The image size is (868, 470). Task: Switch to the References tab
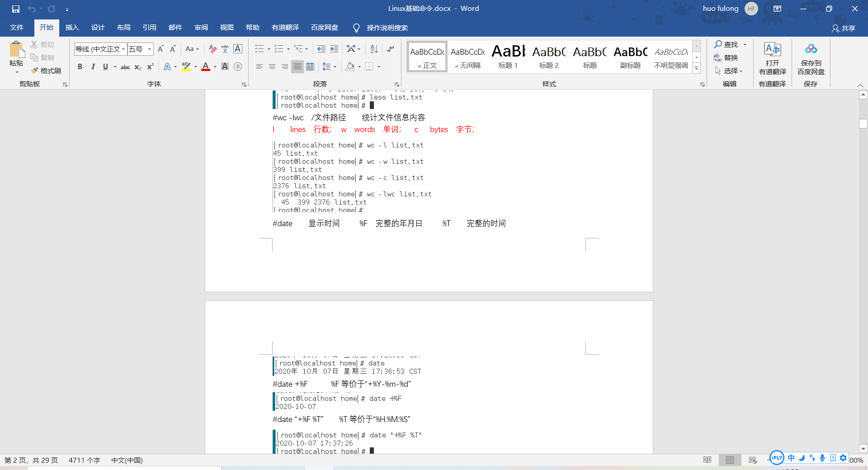point(149,28)
